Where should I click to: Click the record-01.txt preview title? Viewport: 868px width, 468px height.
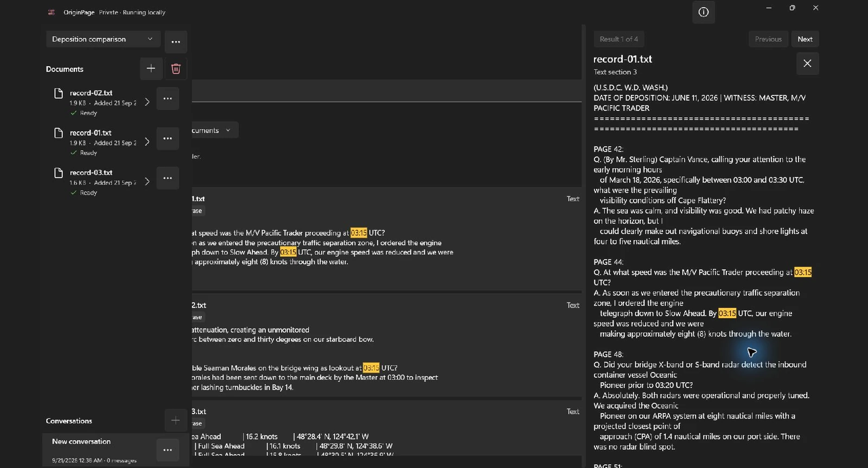click(622, 59)
